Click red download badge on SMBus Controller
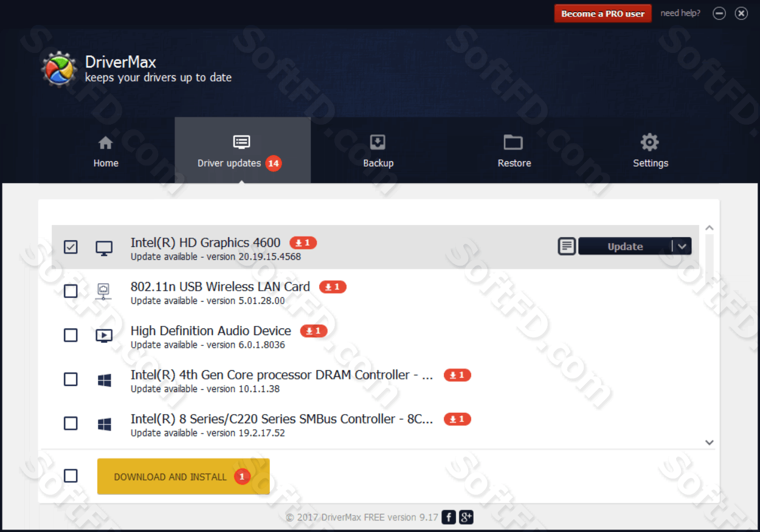 pos(457,419)
